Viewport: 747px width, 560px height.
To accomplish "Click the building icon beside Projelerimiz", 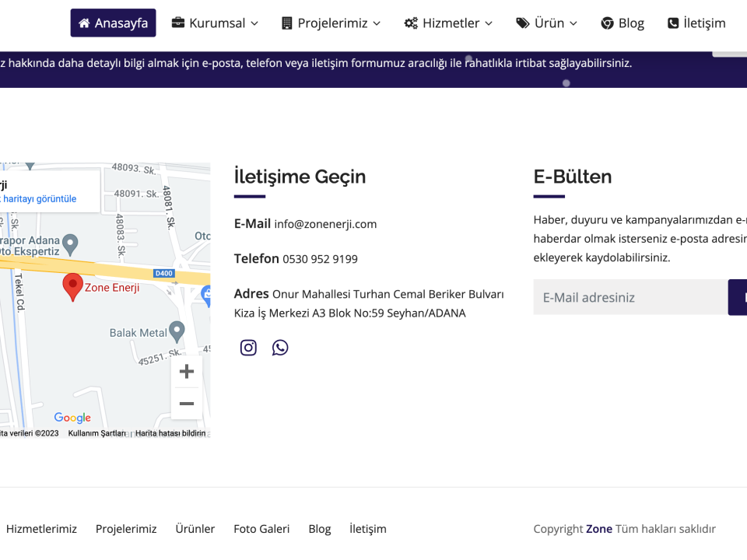I will [287, 23].
